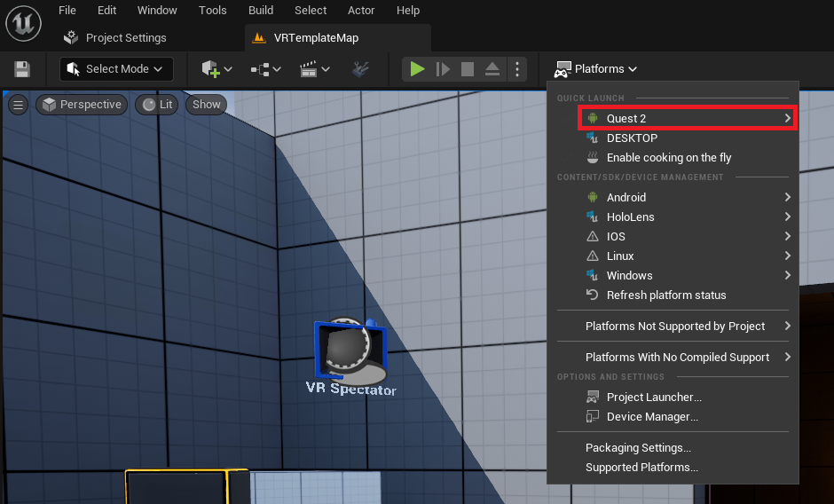The image size is (834, 504).
Task: Open the Actor menu
Action: click(x=361, y=10)
